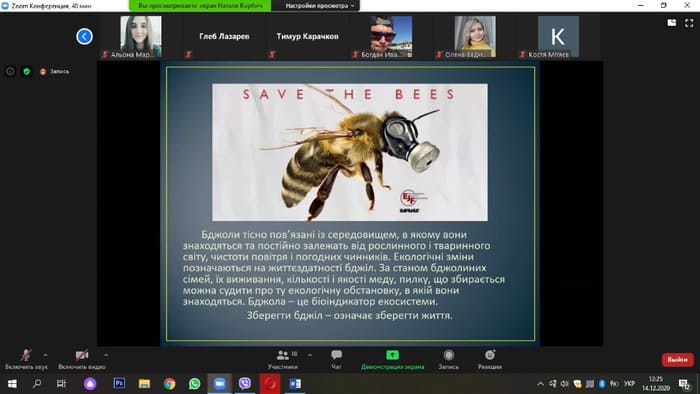Open the Participants list icon

(283, 355)
